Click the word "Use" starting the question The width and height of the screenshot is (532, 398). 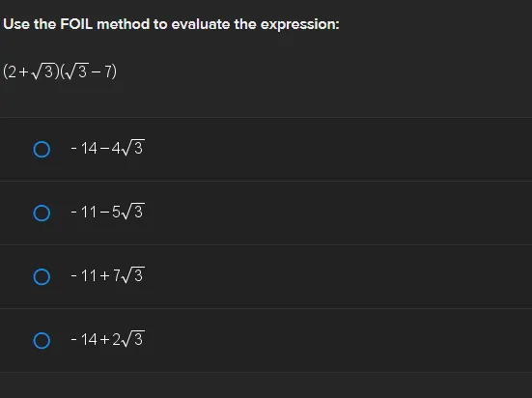click(16, 24)
